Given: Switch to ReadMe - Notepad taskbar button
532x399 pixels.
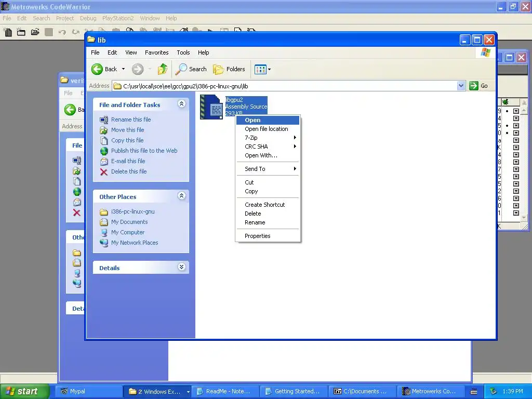Looking at the screenshot, I should (x=225, y=392).
